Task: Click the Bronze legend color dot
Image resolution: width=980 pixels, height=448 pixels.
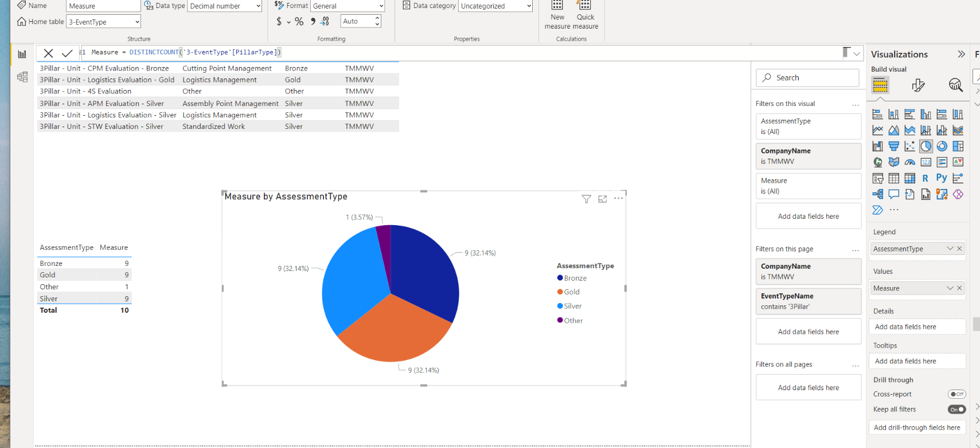Action: (x=560, y=278)
